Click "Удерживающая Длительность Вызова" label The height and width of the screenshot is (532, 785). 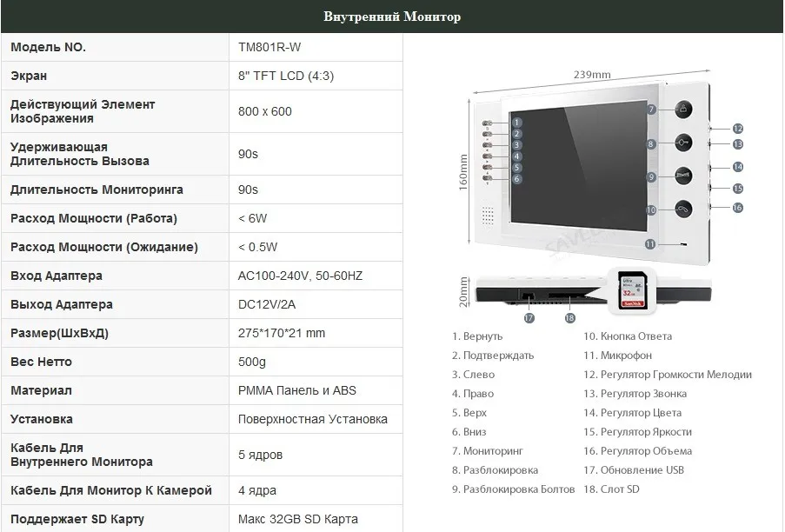click(80, 154)
